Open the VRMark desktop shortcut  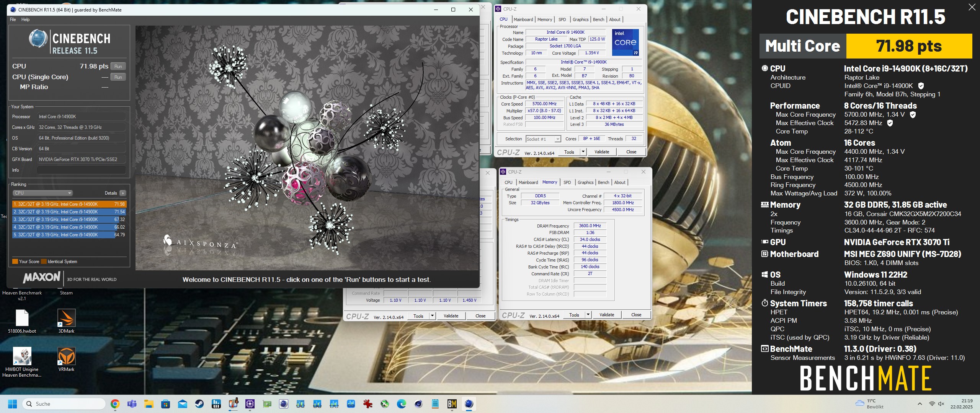click(66, 359)
